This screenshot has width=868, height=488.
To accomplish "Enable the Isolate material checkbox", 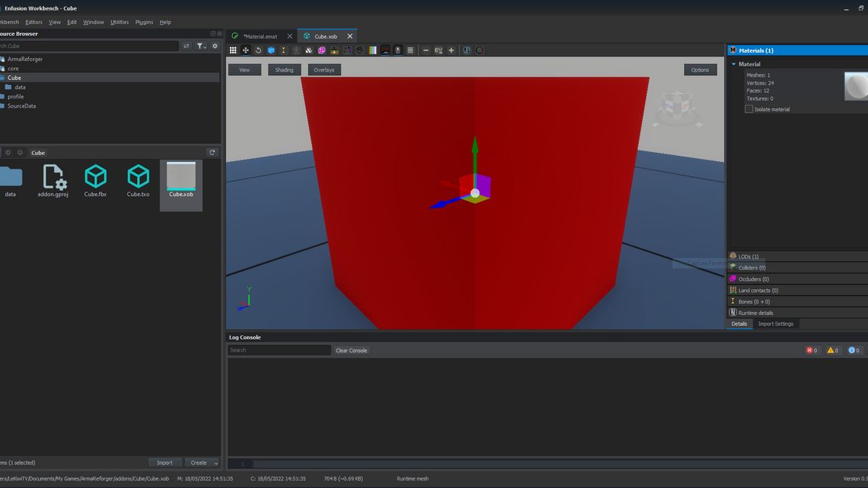I will pyautogui.click(x=749, y=109).
